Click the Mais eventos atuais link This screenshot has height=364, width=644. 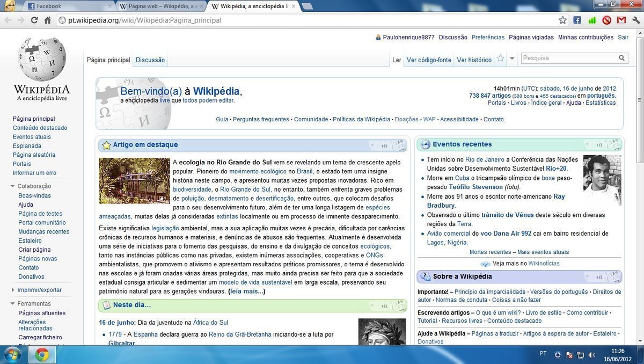coord(543,252)
